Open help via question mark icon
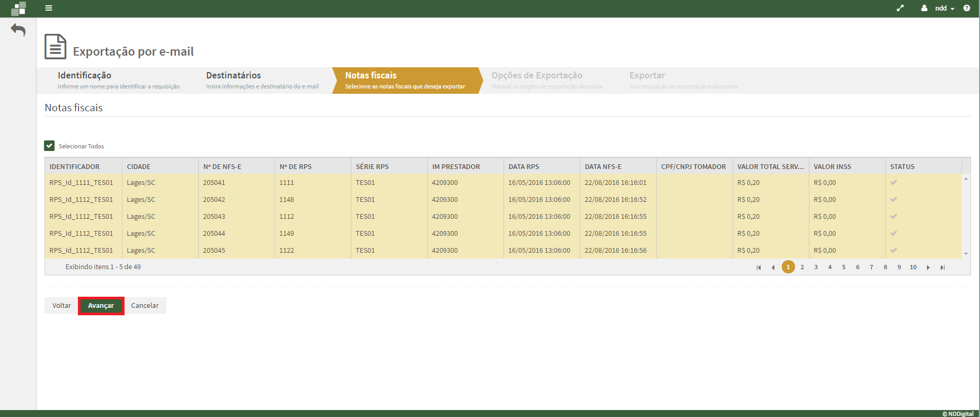This screenshot has width=980, height=417. coord(967,8)
